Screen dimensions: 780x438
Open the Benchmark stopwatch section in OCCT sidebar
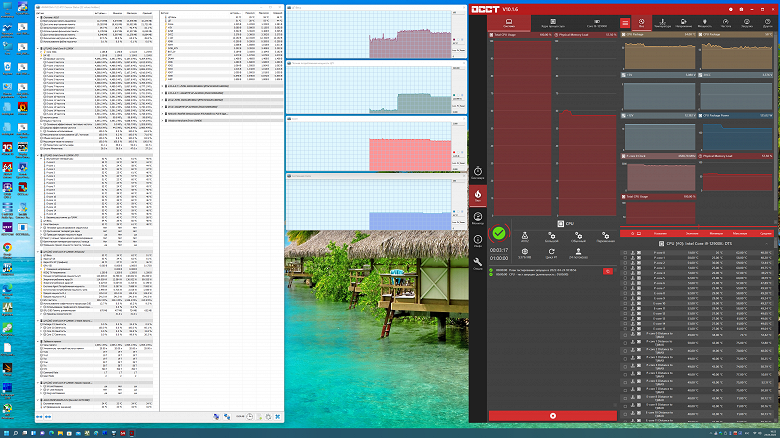pyautogui.click(x=478, y=173)
